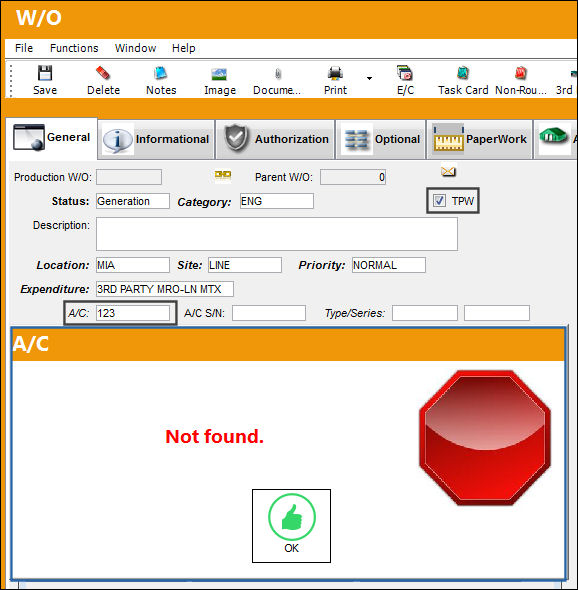Click inside the Description text box

click(x=277, y=234)
